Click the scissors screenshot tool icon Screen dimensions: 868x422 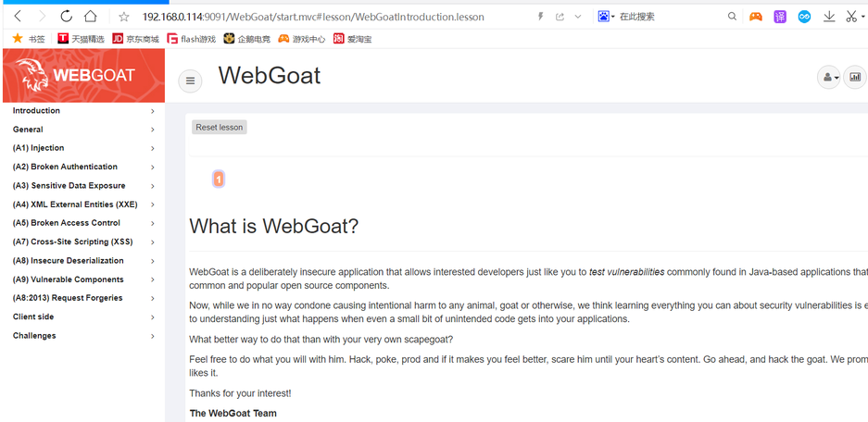pyautogui.click(x=850, y=17)
